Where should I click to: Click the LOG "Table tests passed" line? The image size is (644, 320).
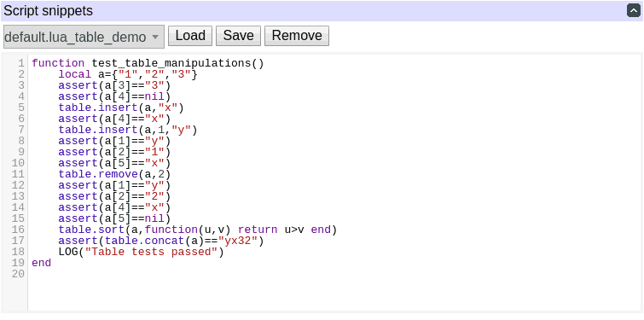pos(142,252)
